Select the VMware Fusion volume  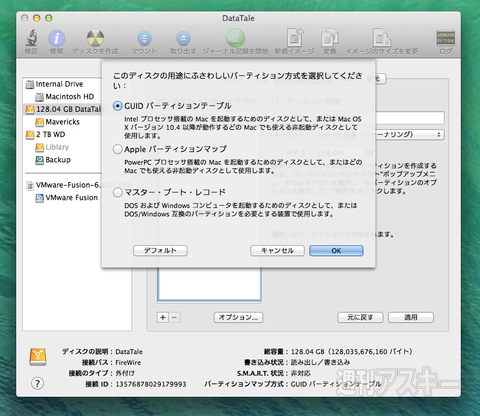pos(67,198)
